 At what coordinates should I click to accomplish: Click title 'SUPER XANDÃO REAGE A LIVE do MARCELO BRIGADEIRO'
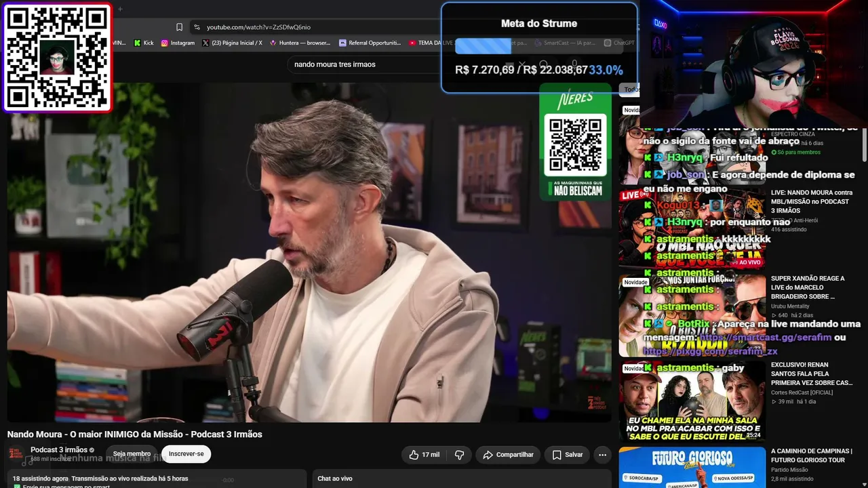coord(808,287)
